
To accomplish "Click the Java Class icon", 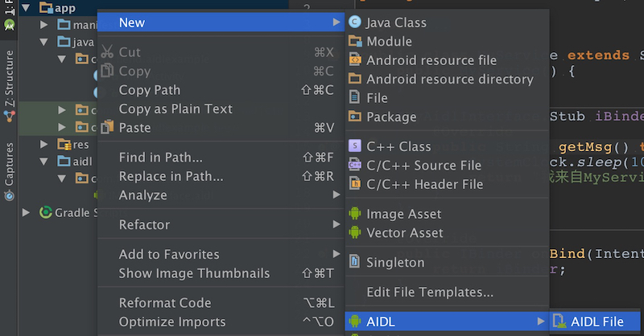I will click(355, 23).
